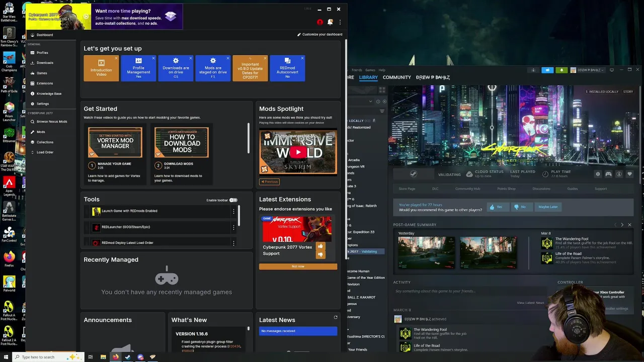644x362 pixels.
Task: Open Steam Big Picture monitor icon
Action: pyautogui.click(x=612, y=70)
